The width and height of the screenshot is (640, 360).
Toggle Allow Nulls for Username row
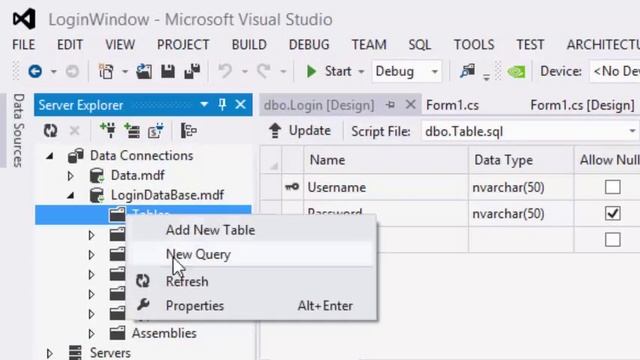pyautogui.click(x=613, y=187)
